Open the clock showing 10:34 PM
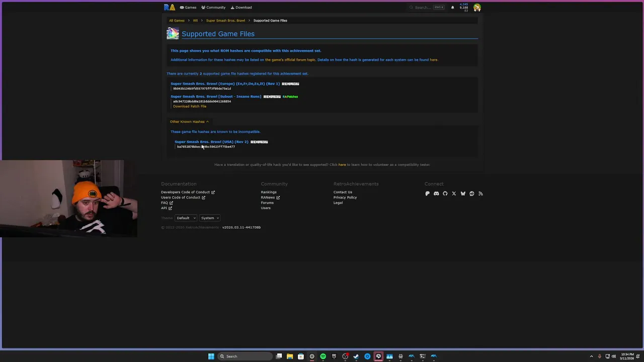Image resolution: width=644 pixels, height=362 pixels. tap(627, 356)
